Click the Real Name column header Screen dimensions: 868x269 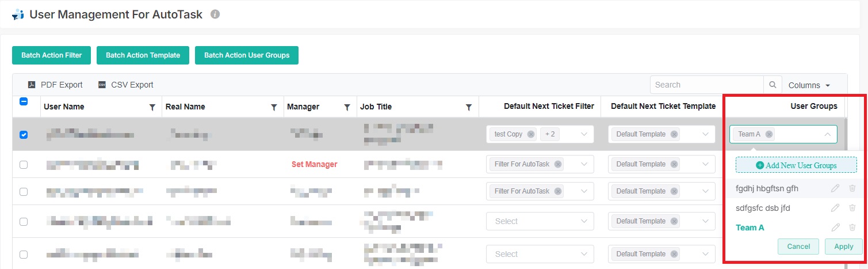[x=185, y=107]
